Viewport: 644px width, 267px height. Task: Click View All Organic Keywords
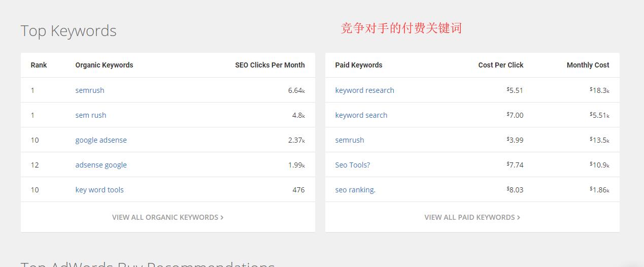click(168, 217)
